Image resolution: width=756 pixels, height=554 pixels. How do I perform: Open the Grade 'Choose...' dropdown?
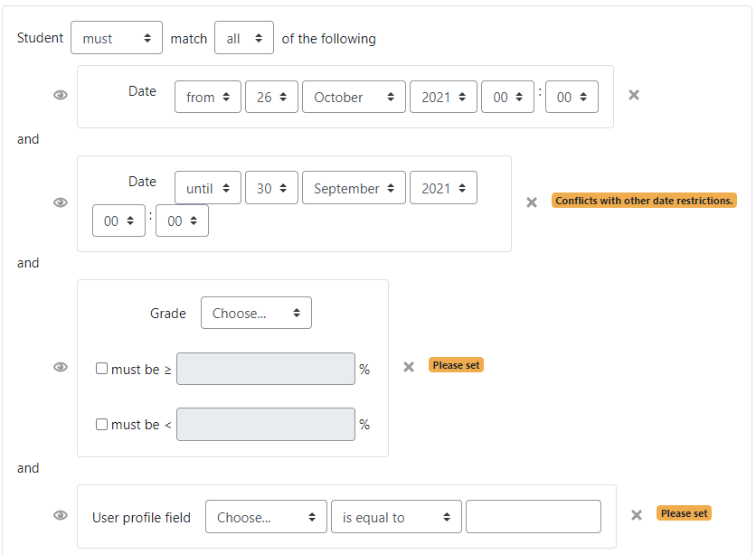pos(256,313)
